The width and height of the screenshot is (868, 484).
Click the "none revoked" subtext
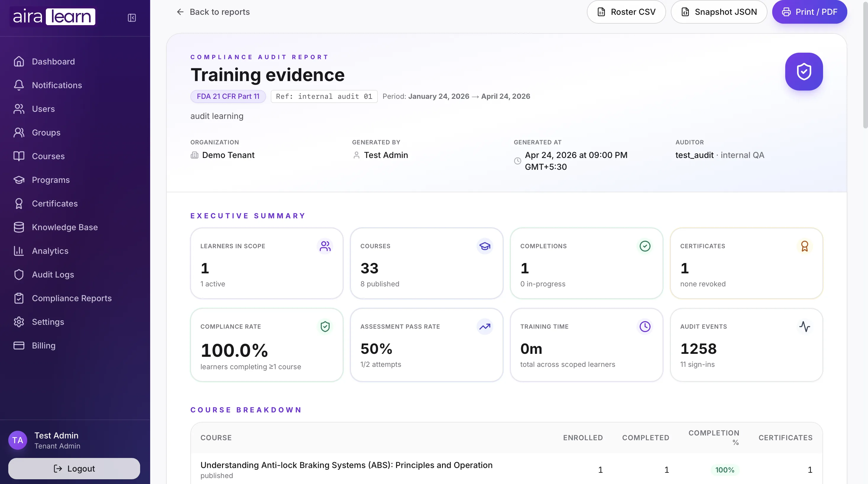[703, 284]
